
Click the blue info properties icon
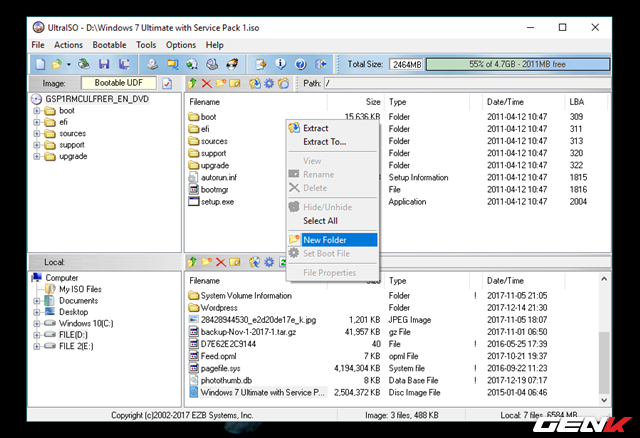[280, 64]
